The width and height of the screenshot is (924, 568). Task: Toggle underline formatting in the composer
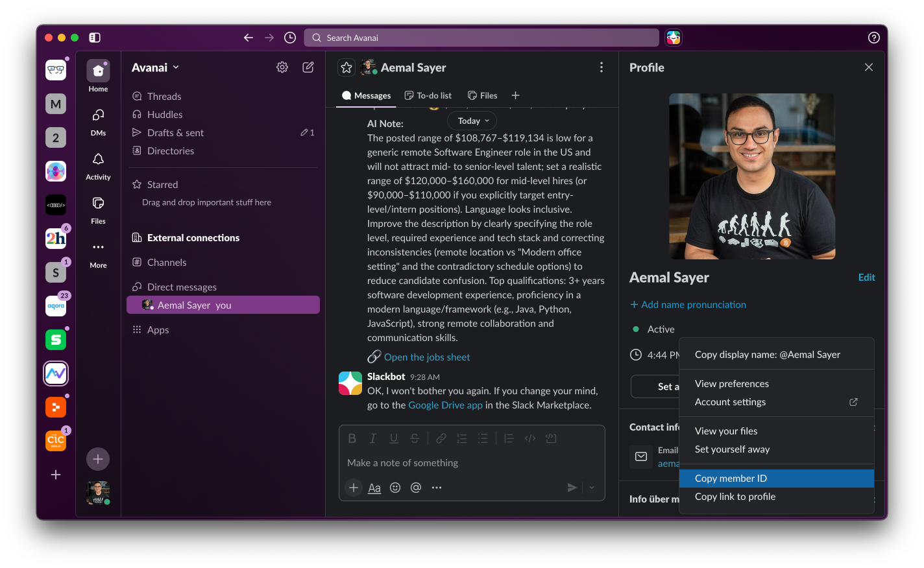pos(394,438)
